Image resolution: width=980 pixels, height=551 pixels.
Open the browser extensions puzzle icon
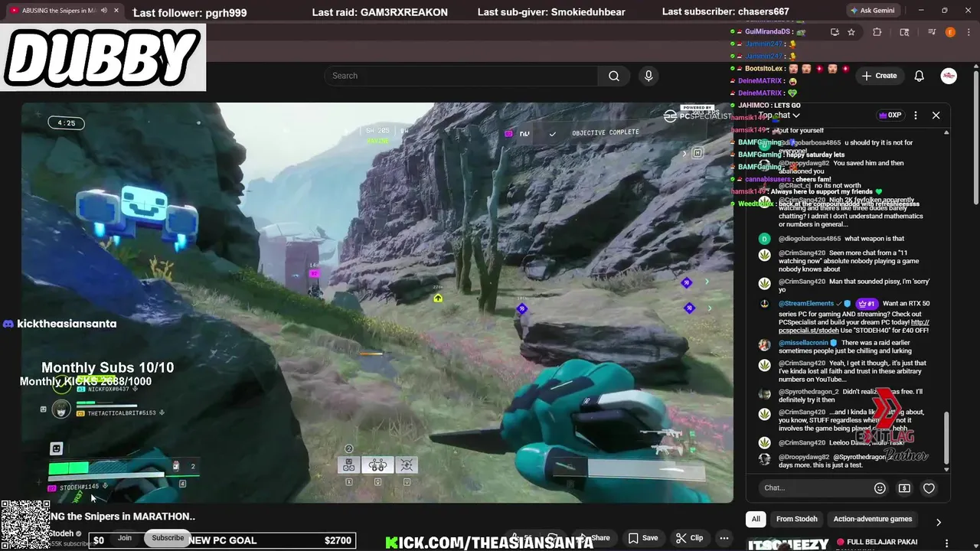click(x=877, y=32)
